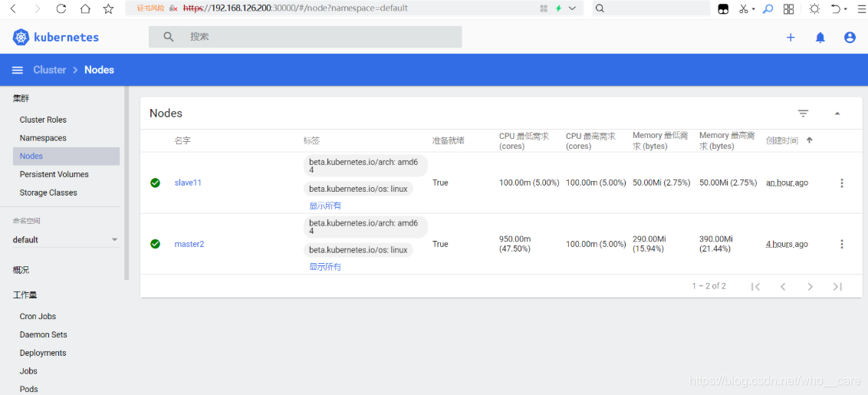
Task: Click the brightness sun icon
Action: (x=814, y=8)
